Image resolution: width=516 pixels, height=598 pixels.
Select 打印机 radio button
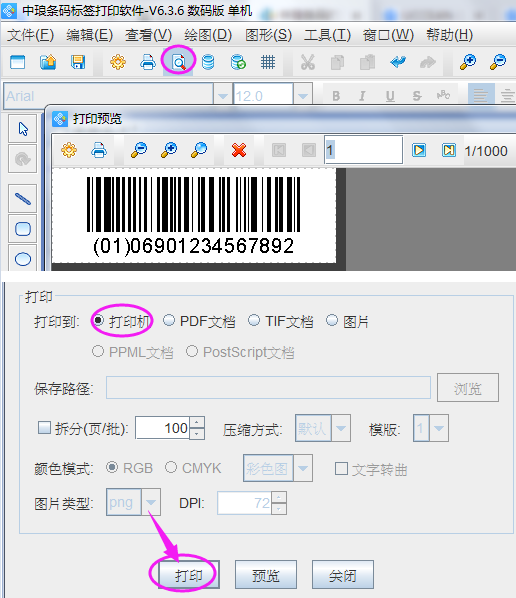point(98,320)
